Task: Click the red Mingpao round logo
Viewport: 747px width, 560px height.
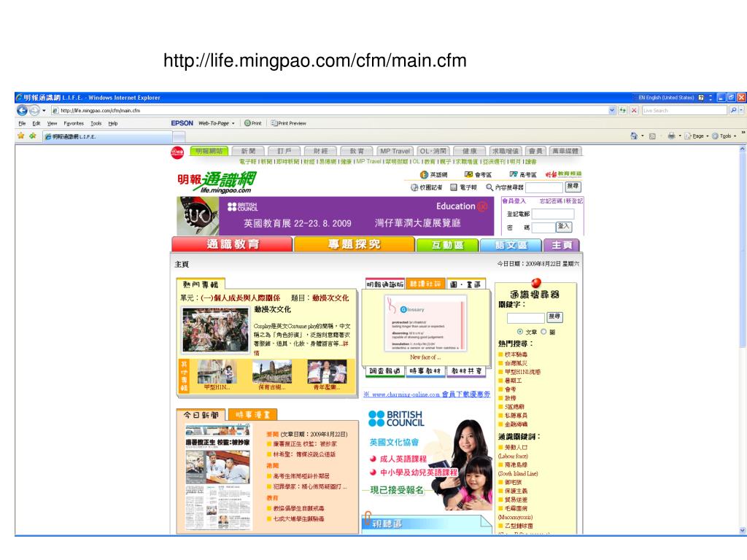Action: click(x=177, y=152)
